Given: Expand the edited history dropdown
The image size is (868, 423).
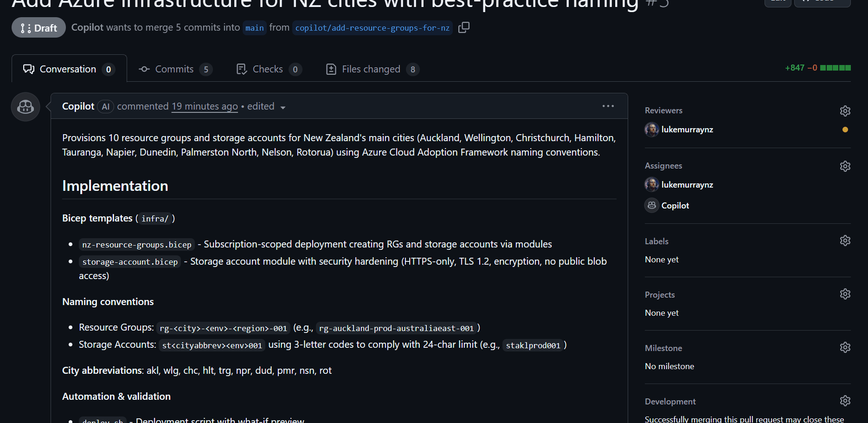Looking at the screenshot, I should (283, 107).
